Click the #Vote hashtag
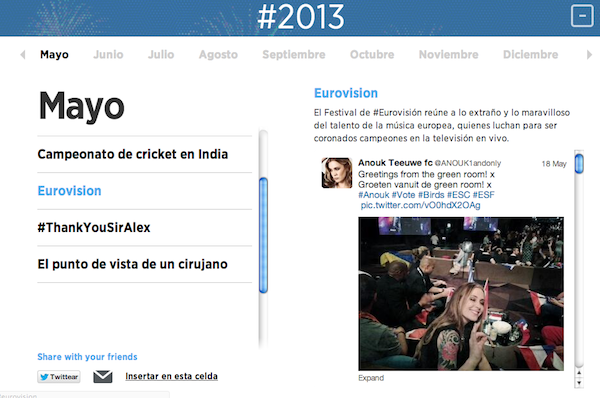 403,195
